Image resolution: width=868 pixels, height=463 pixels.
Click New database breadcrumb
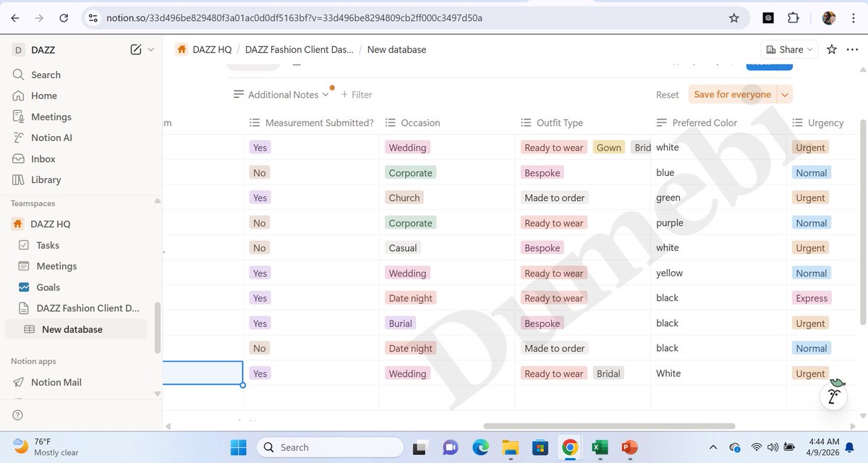pos(396,50)
